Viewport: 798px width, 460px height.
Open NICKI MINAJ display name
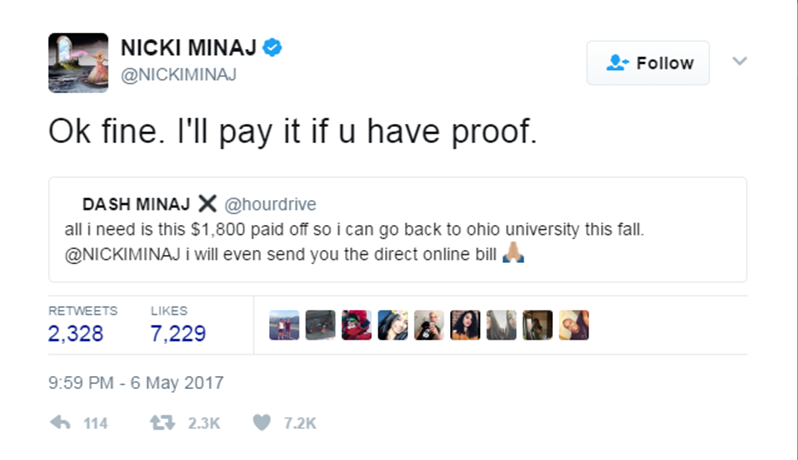[189, 48]
